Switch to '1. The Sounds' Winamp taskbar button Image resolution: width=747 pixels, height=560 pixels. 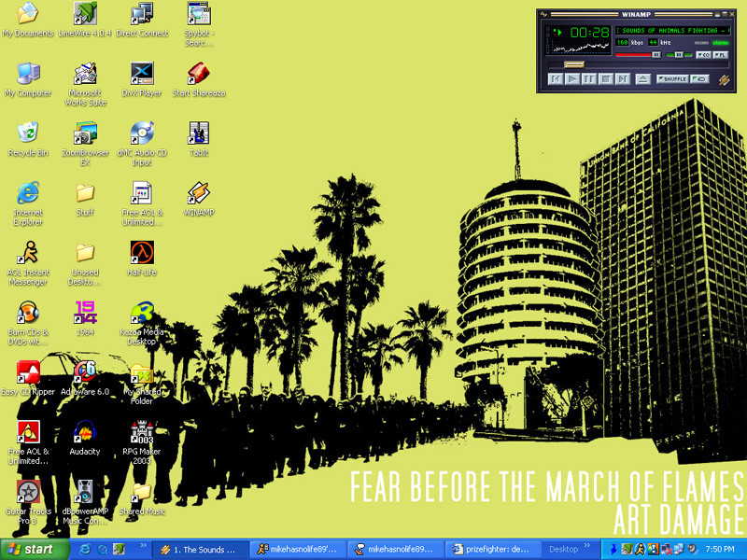[199, 550]
